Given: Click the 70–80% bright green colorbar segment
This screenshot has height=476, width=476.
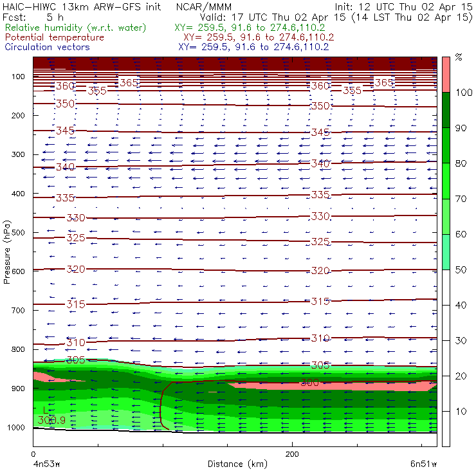Looking at the screenshot, I should tap(446, 181).
